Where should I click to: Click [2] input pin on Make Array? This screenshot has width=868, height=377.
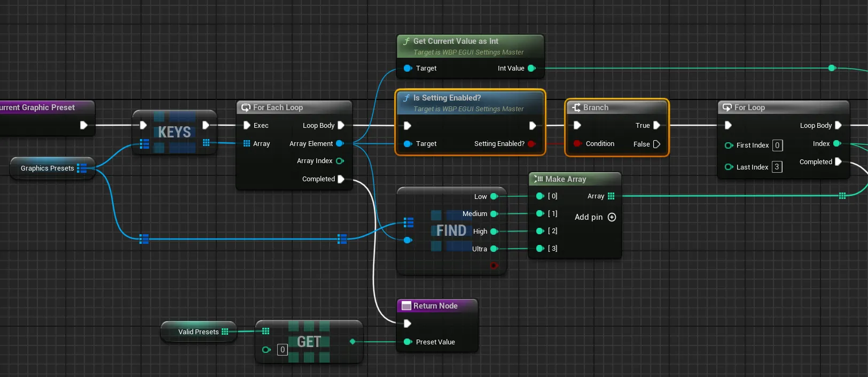(x=540, y=231)
